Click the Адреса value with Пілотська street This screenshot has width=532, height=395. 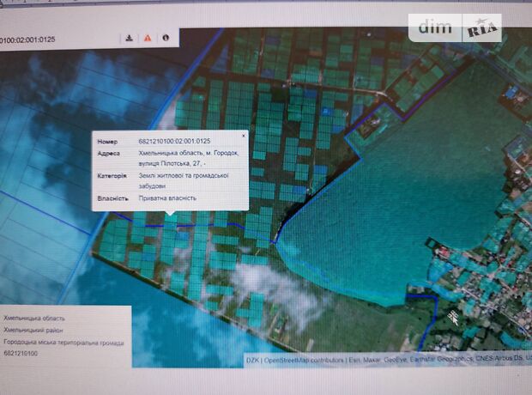182,158
